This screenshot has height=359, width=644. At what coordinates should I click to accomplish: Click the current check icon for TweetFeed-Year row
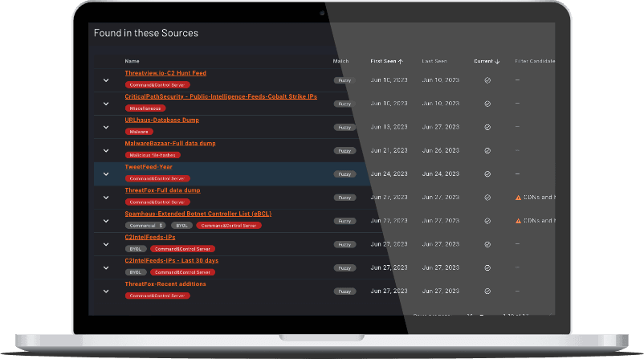487,174
